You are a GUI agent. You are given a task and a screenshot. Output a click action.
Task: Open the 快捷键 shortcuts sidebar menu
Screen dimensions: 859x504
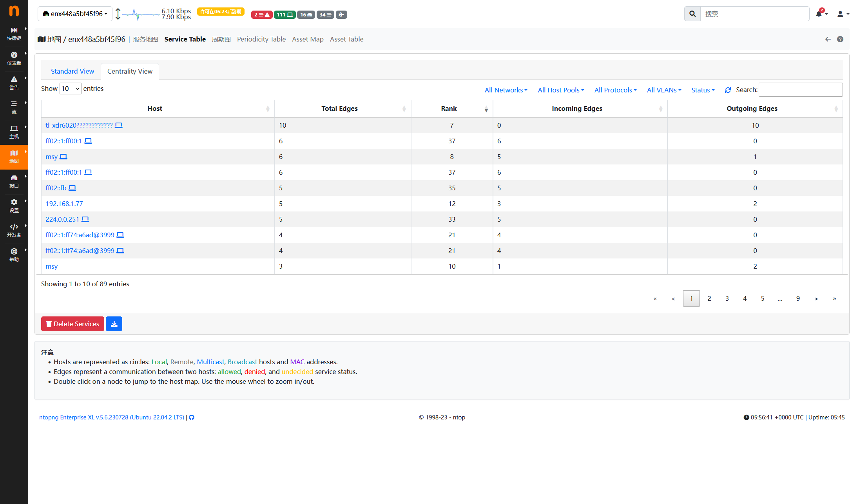coord(14,34)
